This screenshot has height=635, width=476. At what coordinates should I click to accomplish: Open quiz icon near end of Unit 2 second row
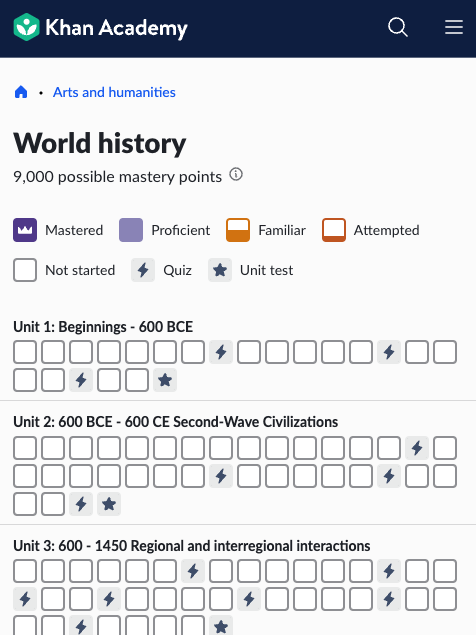[389, 476]
